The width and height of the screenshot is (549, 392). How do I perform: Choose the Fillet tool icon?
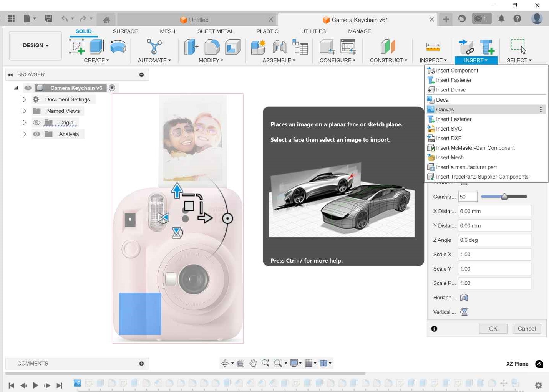pos(212,46)
